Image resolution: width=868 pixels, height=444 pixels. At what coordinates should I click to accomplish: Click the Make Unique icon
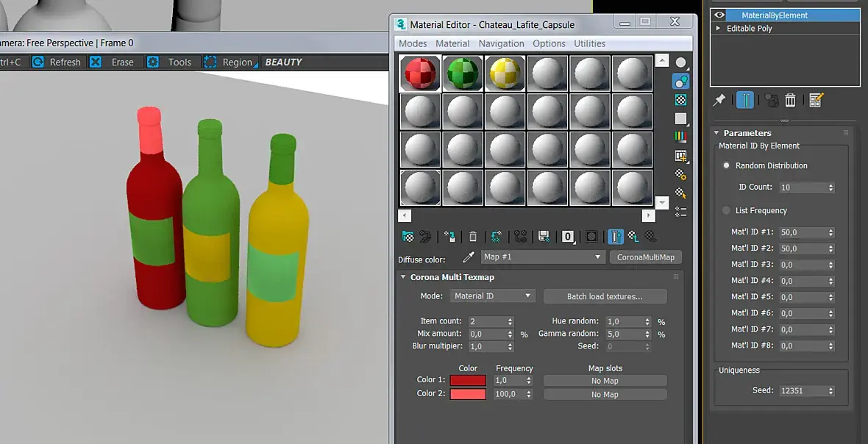click(520, 237)
